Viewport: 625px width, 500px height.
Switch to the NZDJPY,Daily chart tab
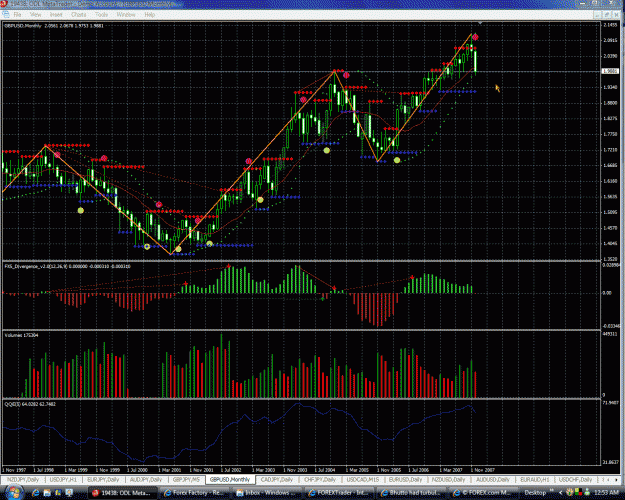24,479
